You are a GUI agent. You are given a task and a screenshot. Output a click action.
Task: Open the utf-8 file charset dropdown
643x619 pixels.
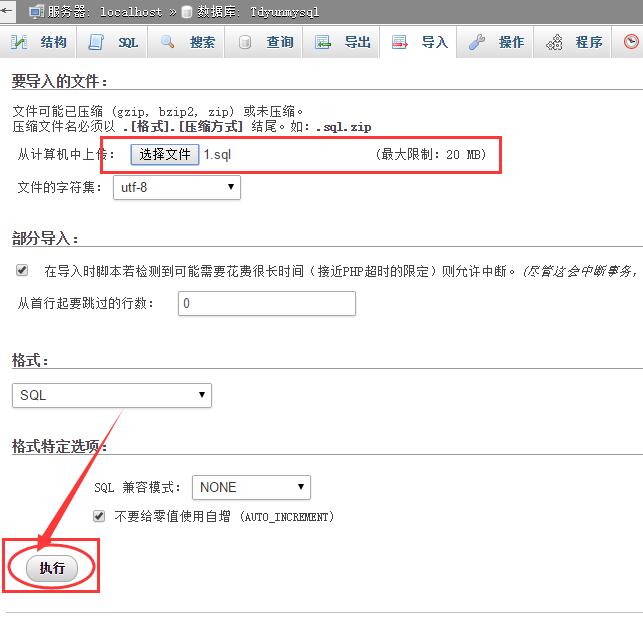176,187
